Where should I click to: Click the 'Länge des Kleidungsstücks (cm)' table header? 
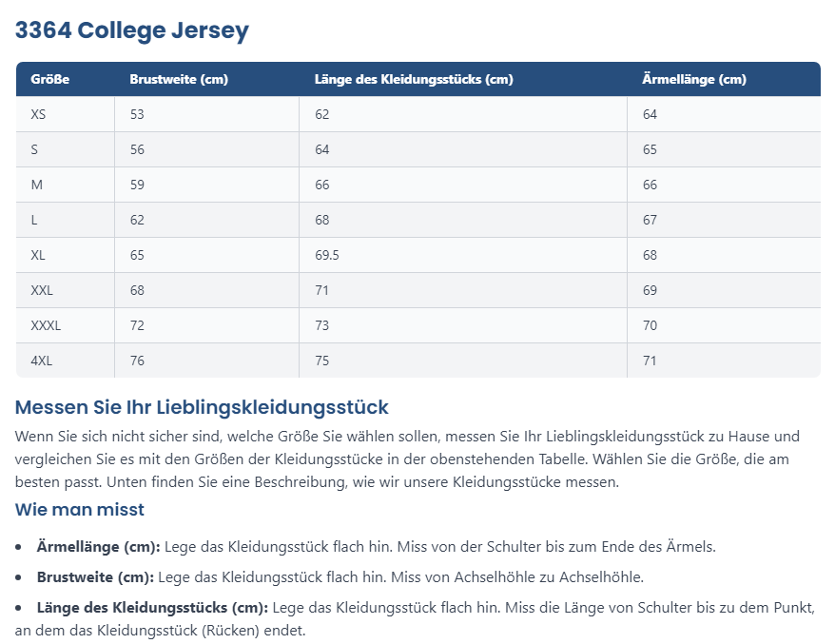[x=414, y=80]
